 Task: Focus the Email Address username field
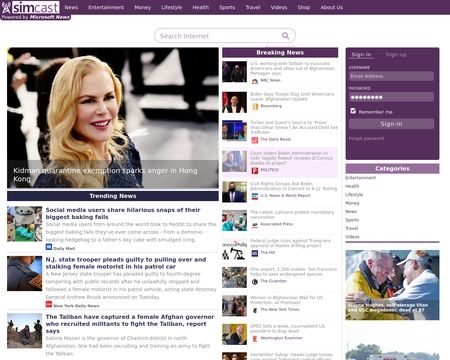pos(391,76)
